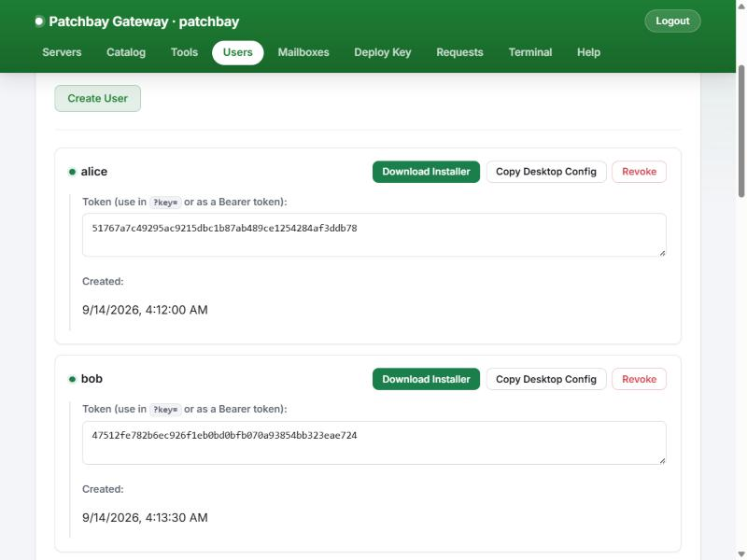This screenshot has height=560, width=747.
Task: Open the Deploy Key tab
Action: [383, 52]
